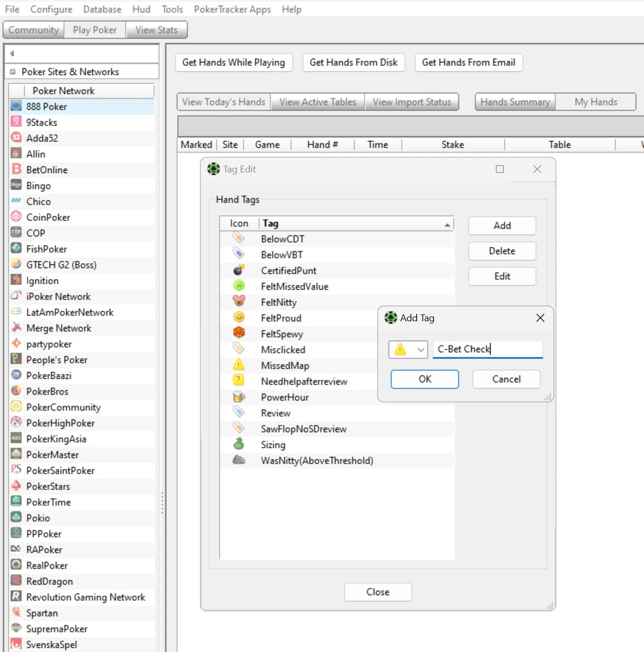Click the partypoker diamond icon
This screenshot has width=644, height=652.
[x=16, y=343]
